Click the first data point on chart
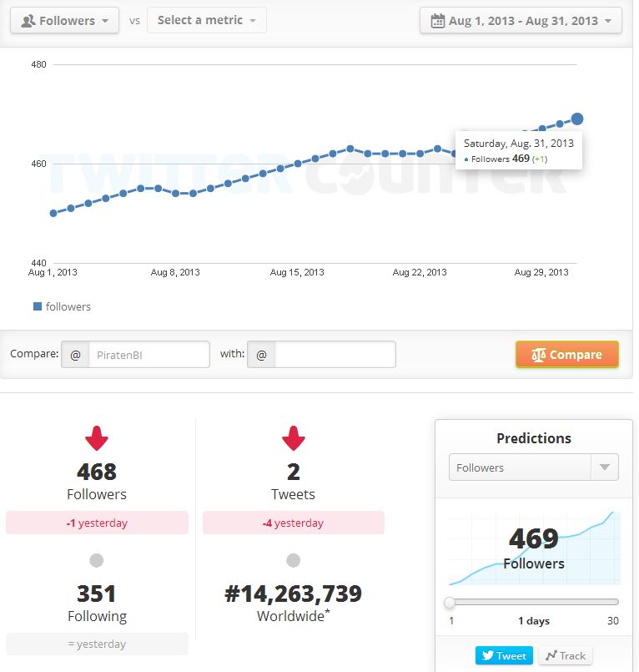 pos(53,213)
